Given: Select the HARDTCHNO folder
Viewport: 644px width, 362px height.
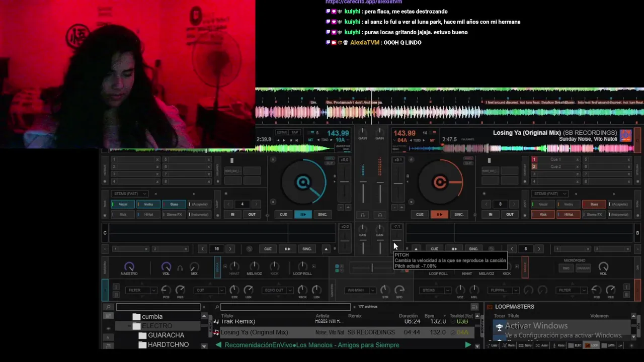Looking at the screenshot, I should point(168,345).
